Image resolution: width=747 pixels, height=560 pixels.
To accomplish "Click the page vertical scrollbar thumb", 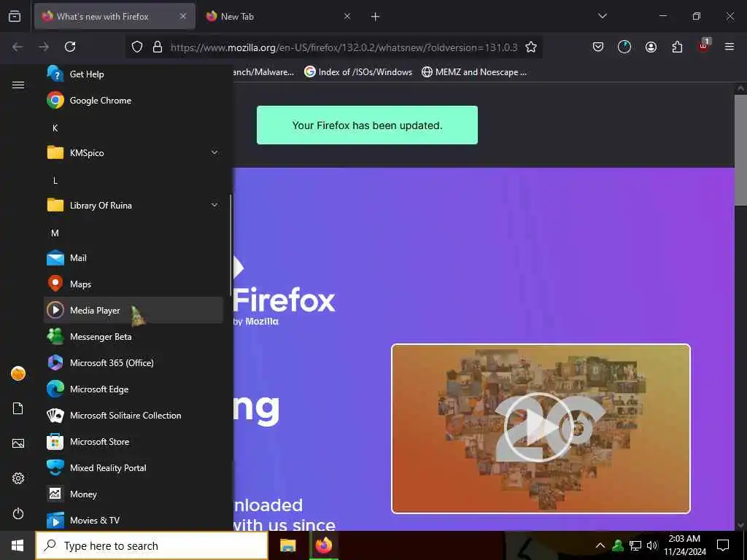I will [x=740, y=150].
